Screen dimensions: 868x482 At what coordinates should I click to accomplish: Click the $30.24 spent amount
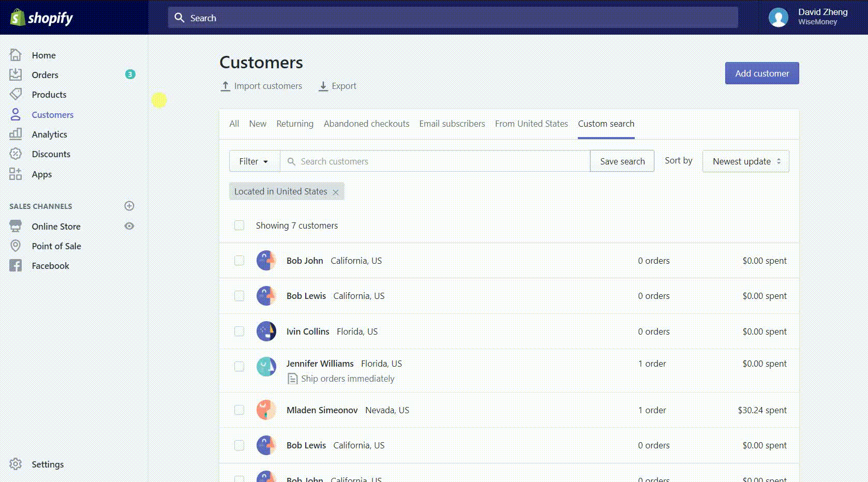762,410
